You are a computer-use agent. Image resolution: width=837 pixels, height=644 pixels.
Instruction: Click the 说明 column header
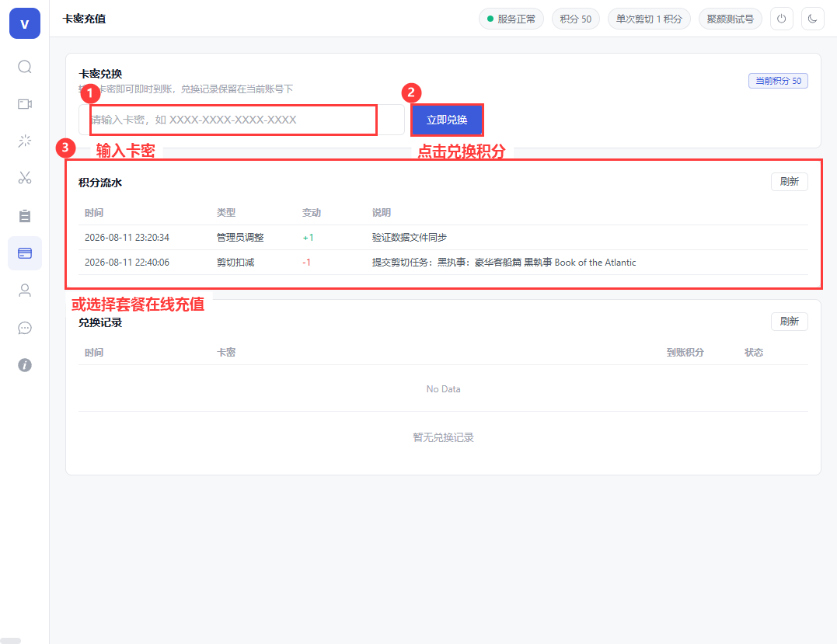[381, 212]
